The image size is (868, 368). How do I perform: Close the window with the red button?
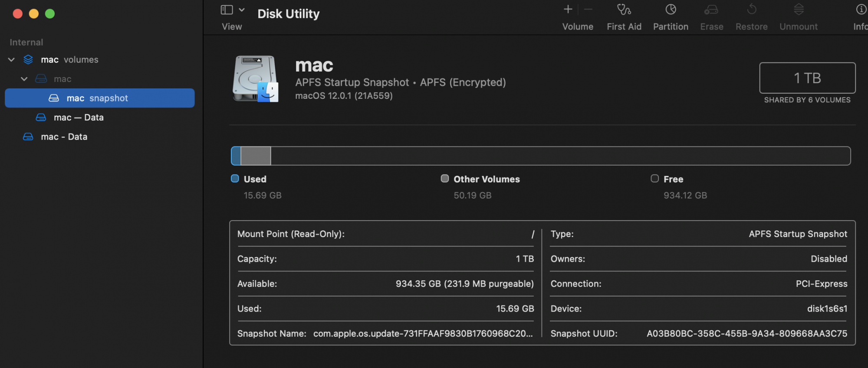pyautogui.click(x=18, y=14)
